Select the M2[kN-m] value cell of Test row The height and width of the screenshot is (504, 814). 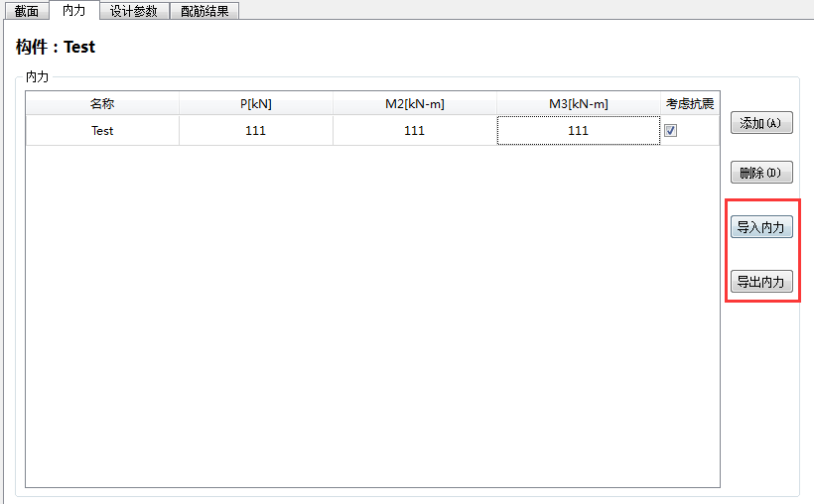pyautogui.click(x=414, y=131)
